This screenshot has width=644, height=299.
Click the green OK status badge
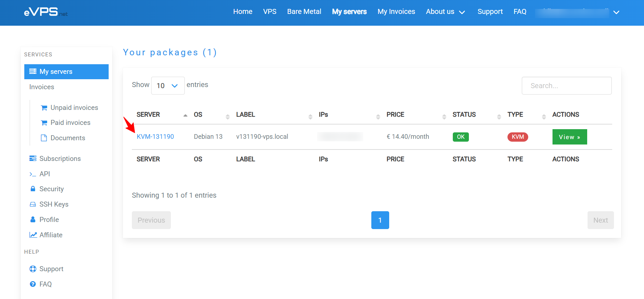point(461,137)
